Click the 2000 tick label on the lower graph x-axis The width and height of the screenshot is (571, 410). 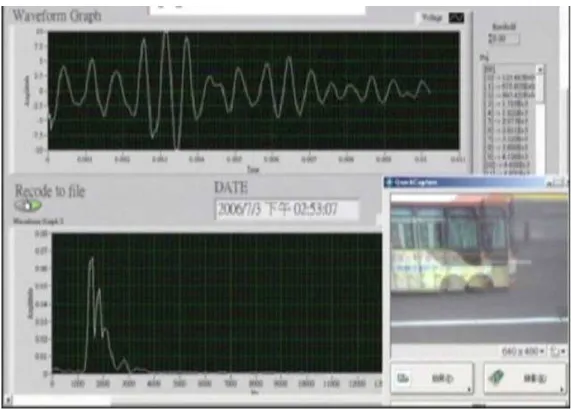coord(103,383)
